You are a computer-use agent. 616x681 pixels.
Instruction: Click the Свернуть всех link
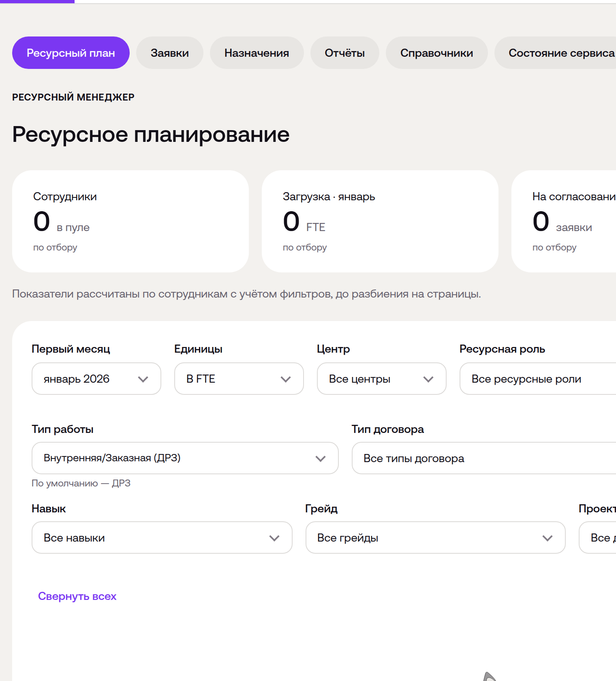(x=77, y=596)
